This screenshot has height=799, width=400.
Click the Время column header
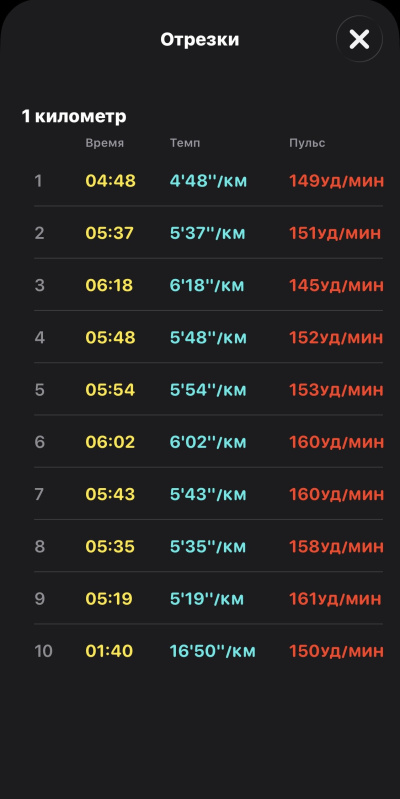pyautogui.click(x=104, y=143)
